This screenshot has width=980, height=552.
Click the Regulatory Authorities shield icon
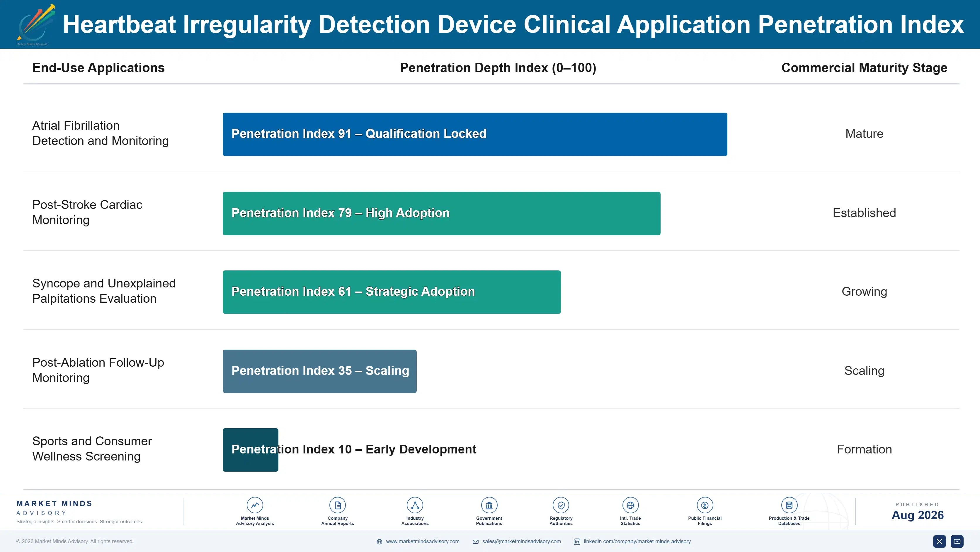tap(561, 505)
